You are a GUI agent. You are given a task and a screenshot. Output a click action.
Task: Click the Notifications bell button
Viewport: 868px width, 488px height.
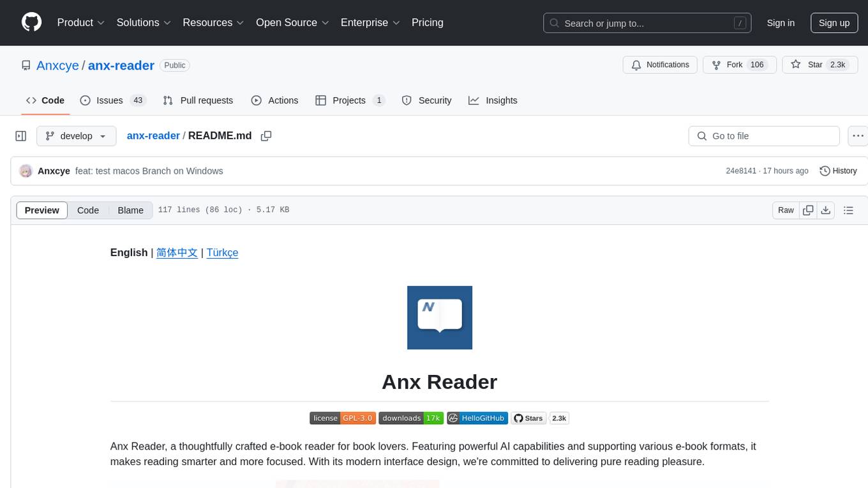tap(660, 65)
